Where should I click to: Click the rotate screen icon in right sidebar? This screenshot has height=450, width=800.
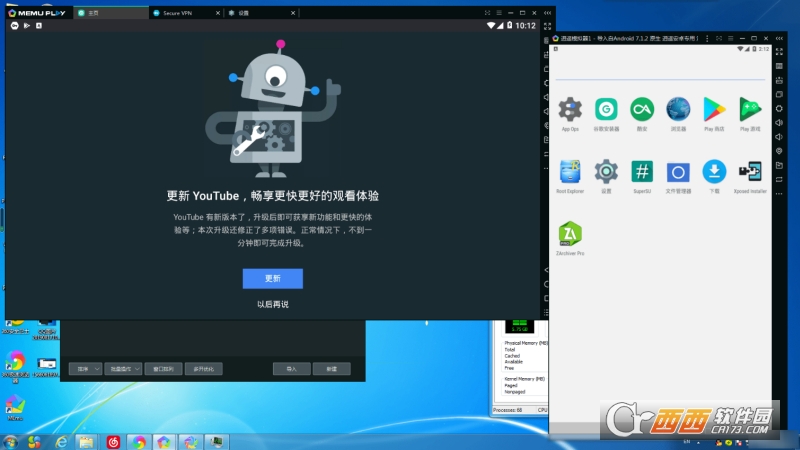779,180
